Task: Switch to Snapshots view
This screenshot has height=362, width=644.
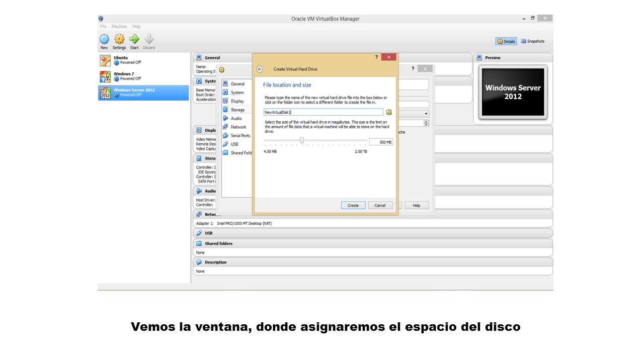Action: [x=532, y=41]
